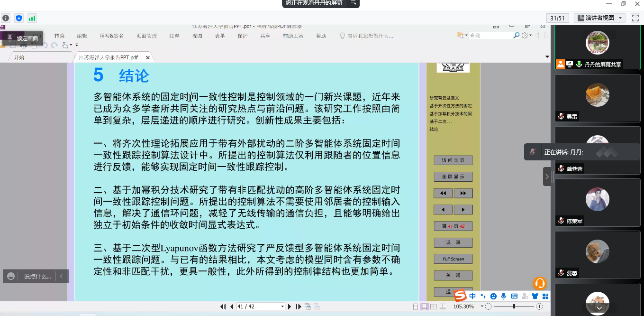Open the page number 41 / 42 dropdown
This screenshot has width=644, height=316.
282,307
